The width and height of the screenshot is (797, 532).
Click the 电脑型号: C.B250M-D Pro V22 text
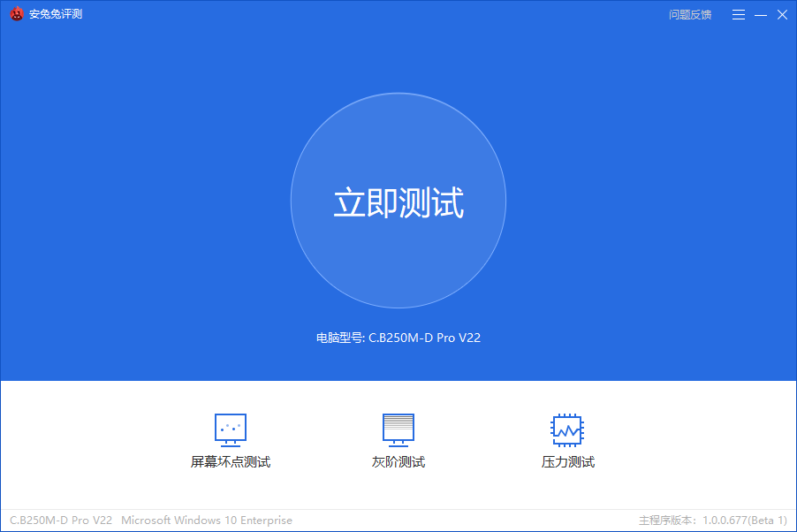pos(398,338)
